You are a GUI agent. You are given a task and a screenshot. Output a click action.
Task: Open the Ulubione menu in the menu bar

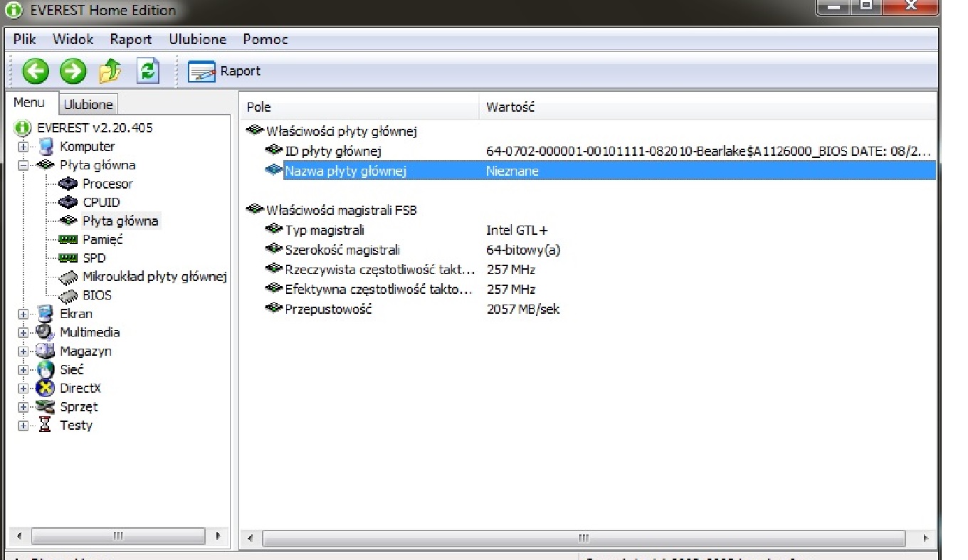(198, 40)
